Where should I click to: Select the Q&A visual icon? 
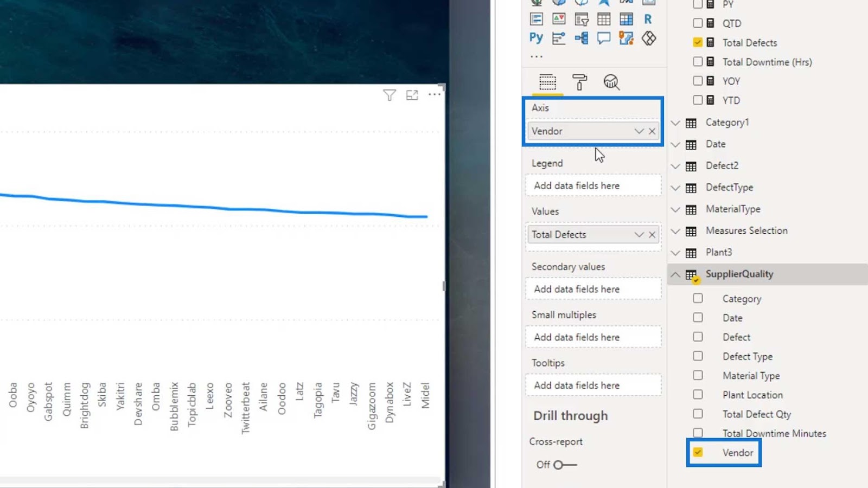(x=604, y=38)
